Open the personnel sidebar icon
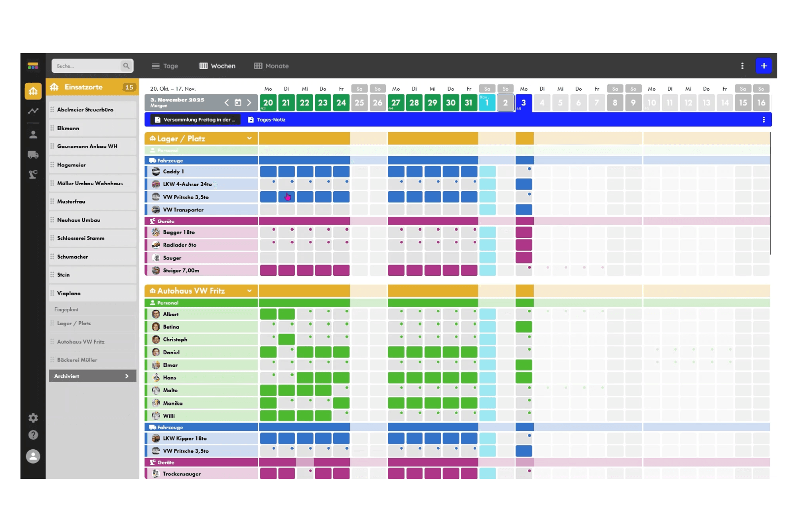The height and width of the screenshot is (532, 798). (x=33, y=134)
